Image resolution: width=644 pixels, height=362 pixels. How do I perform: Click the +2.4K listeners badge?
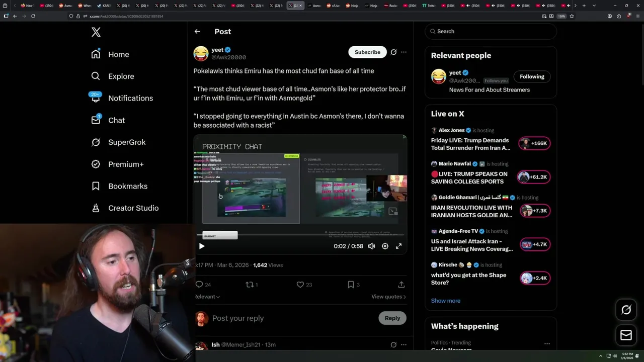pyautogui.click(x=534, y=278)
